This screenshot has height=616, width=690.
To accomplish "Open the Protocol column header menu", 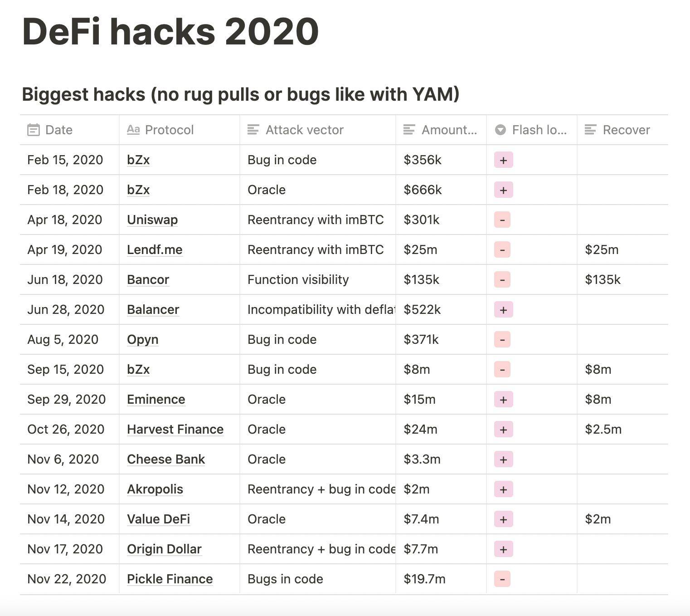I will point(180,130).
